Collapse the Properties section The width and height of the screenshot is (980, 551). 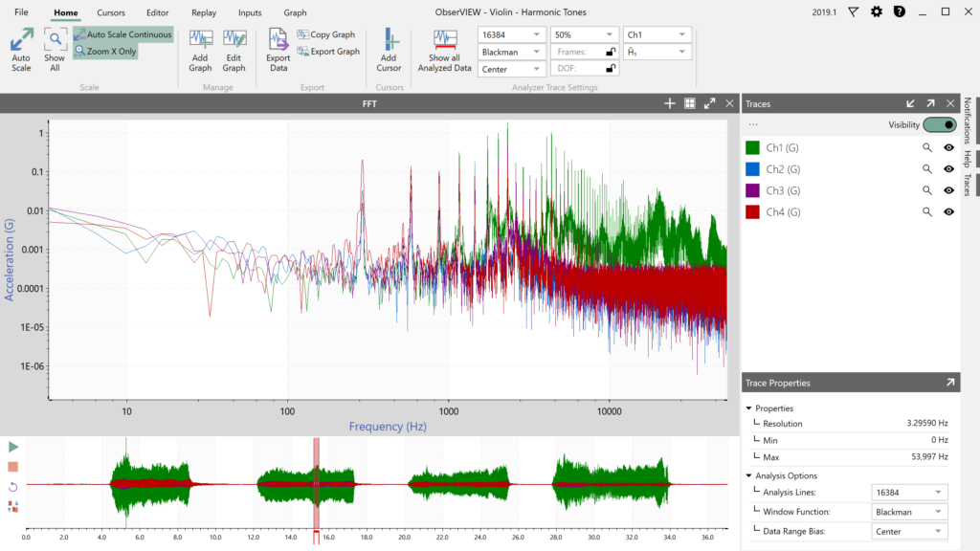(748, 408)
